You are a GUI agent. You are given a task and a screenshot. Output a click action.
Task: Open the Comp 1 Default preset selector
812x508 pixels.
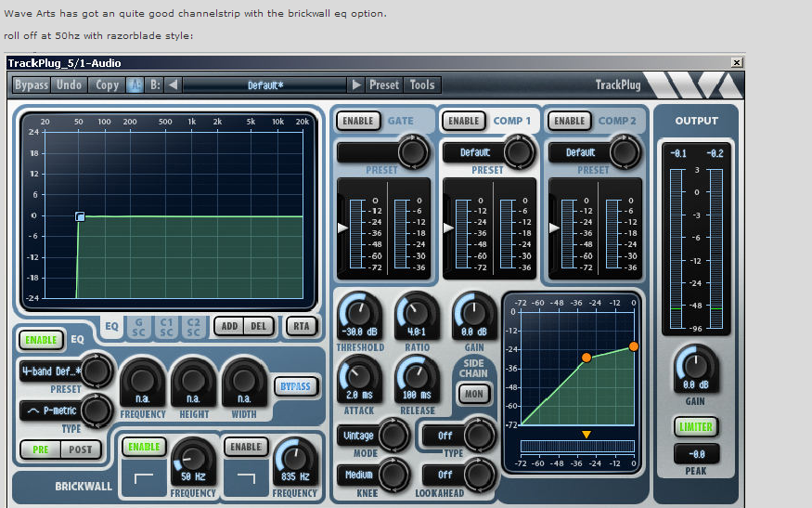[474, 152]
